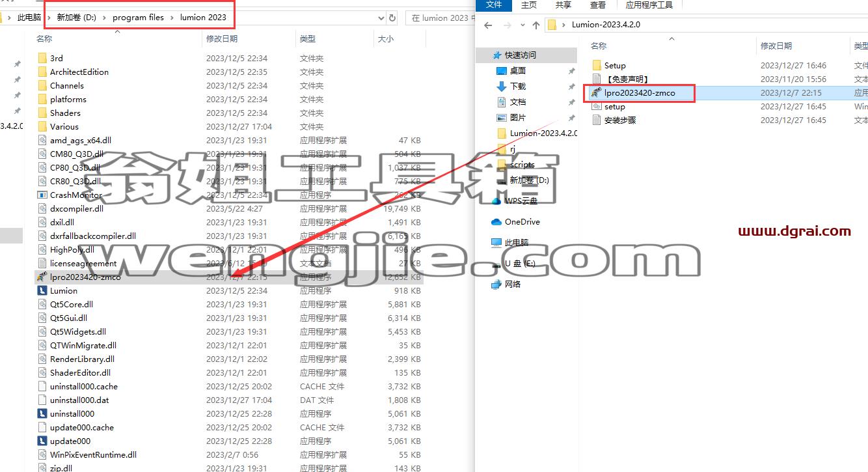Image resolution: width=868 pixels, height=472 pixels.
Task: Select the Channels folder icon
Action: (x=42, y=85)
